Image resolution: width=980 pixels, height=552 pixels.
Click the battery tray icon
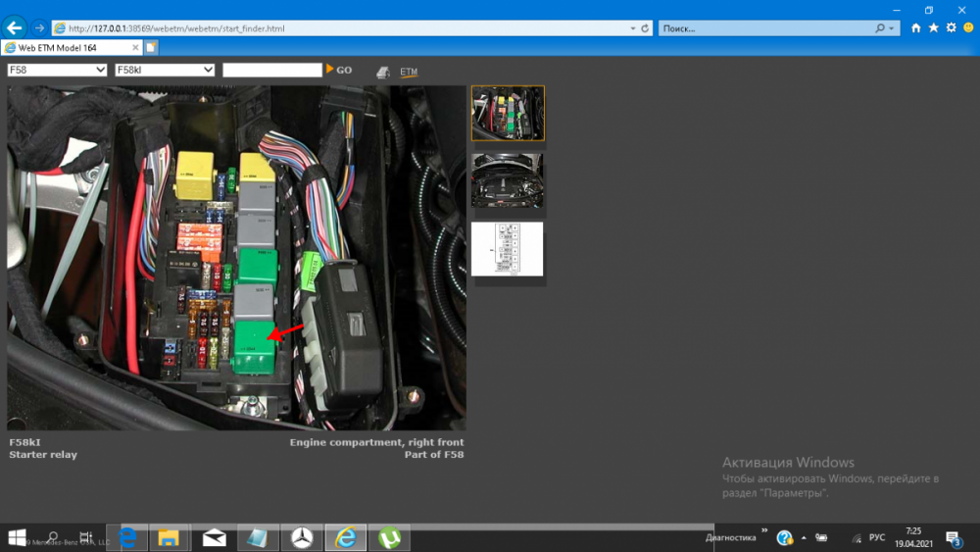pos(821,537)
